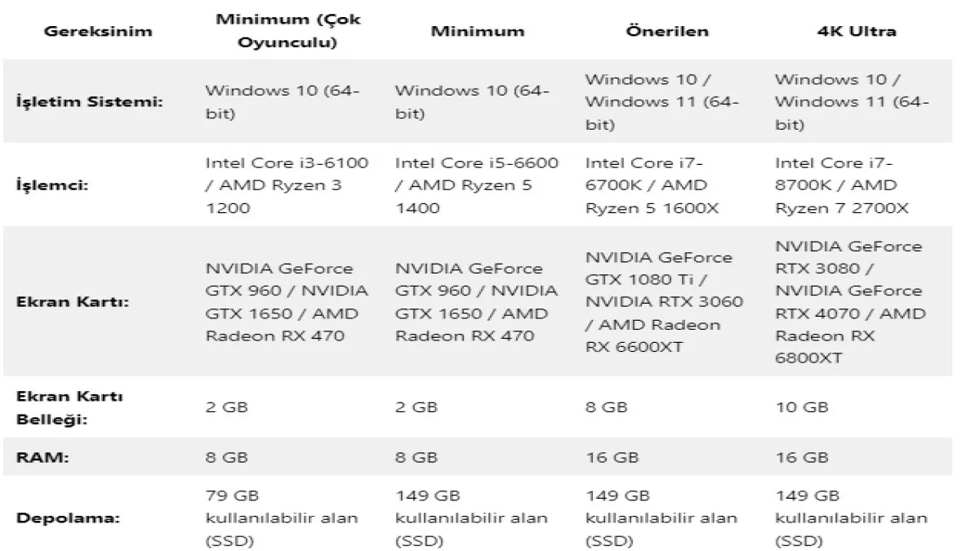980x551 pixels.
Task: Click the 4K Ultra 16 GB RAM cell
Action: pos(801,458)
